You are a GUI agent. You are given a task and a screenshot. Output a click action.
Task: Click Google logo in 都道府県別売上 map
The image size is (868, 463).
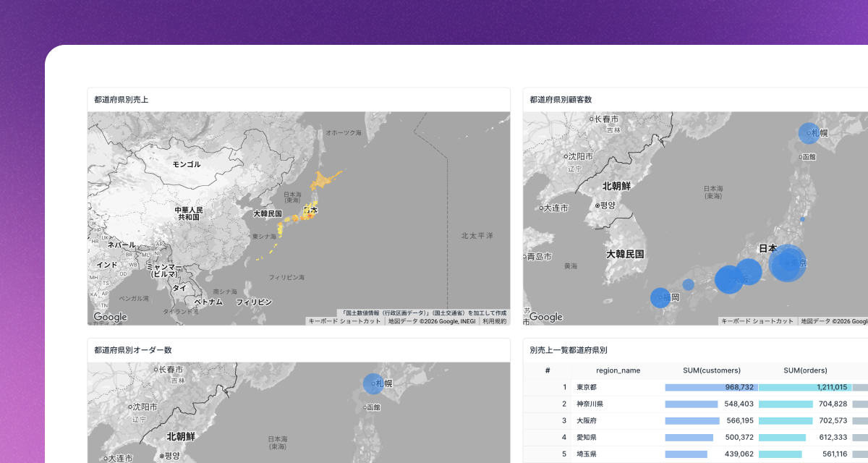click(110, 317)
